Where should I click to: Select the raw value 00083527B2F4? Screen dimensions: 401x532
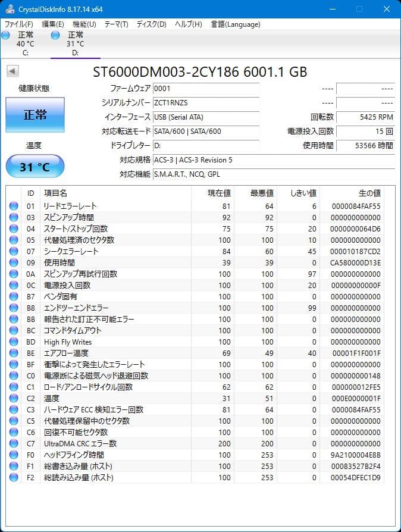coord(356,467)
